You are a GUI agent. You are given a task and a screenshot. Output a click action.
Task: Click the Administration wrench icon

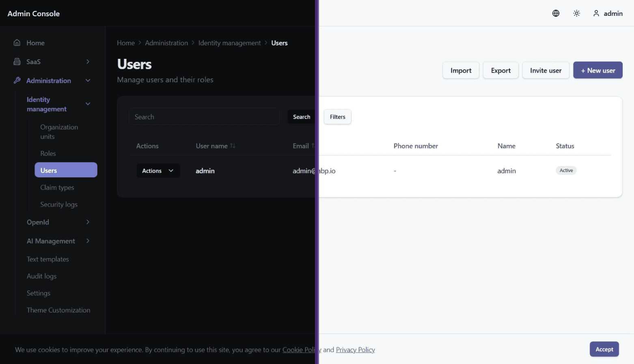point(17,80)
